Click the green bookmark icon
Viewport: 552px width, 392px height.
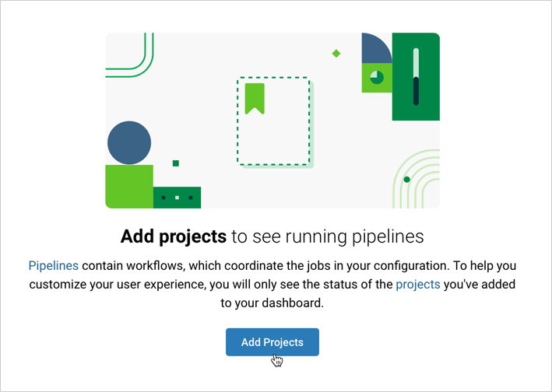coord(255,98)
